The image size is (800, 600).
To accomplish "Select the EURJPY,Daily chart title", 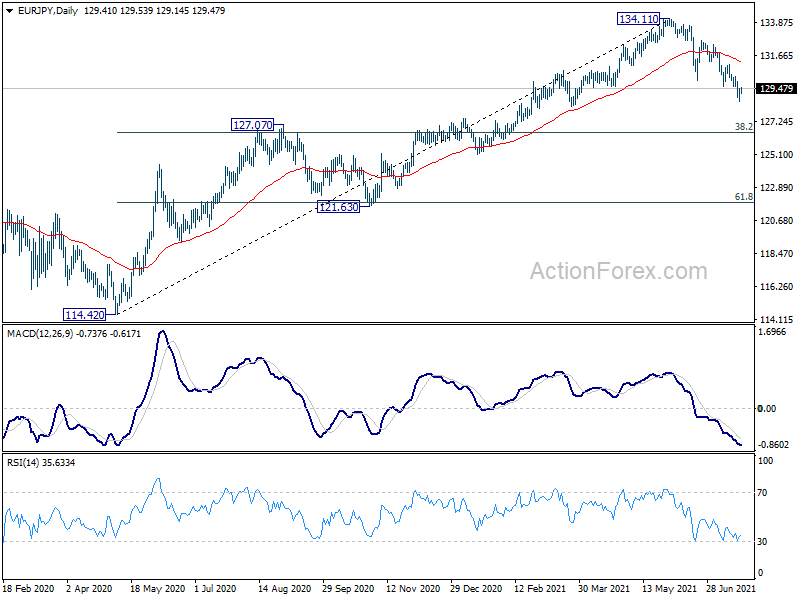I will (x=48, y=11).
